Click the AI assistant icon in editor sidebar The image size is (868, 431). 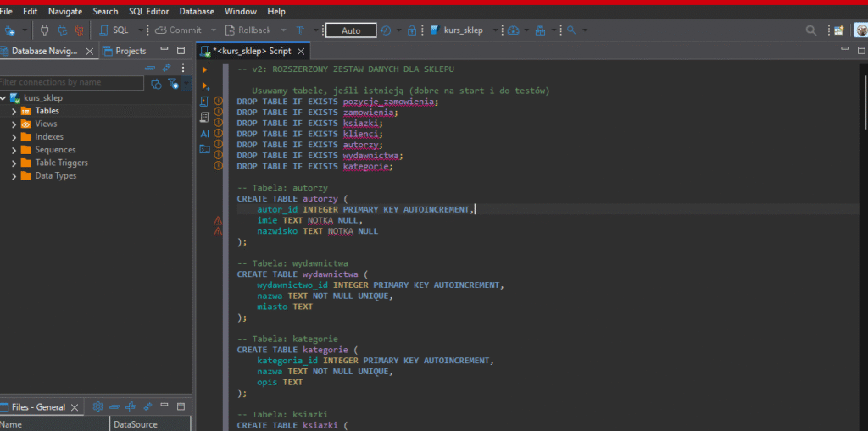click(205, 133)
